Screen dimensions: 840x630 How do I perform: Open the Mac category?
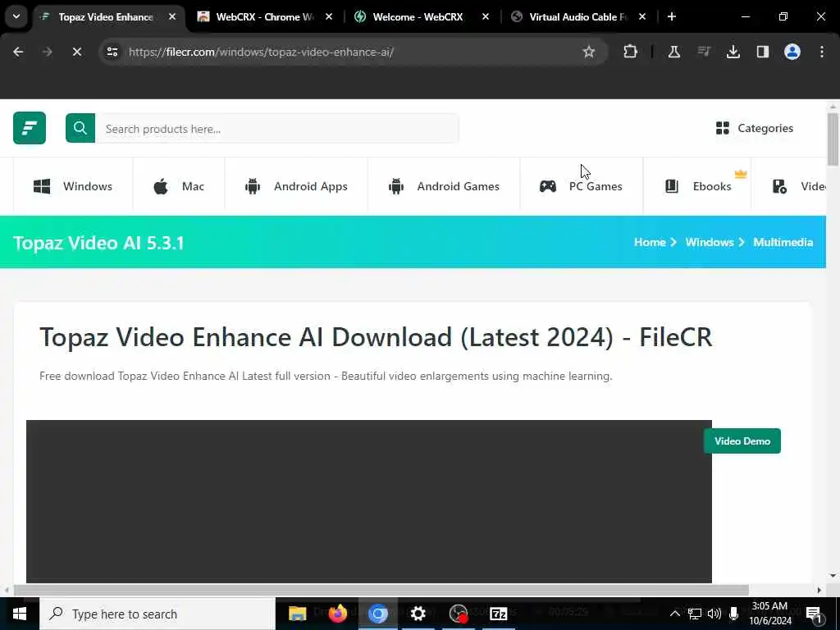pos(179,186)
